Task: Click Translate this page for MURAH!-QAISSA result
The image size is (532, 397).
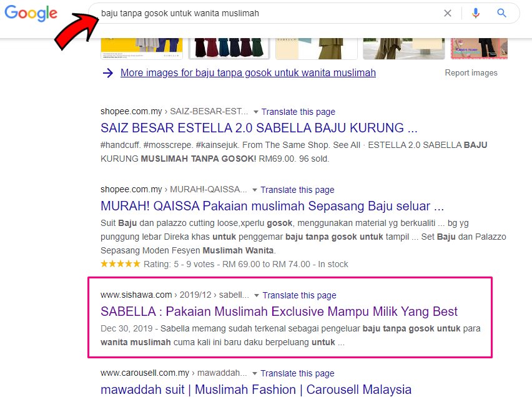Action: (297, 190)
